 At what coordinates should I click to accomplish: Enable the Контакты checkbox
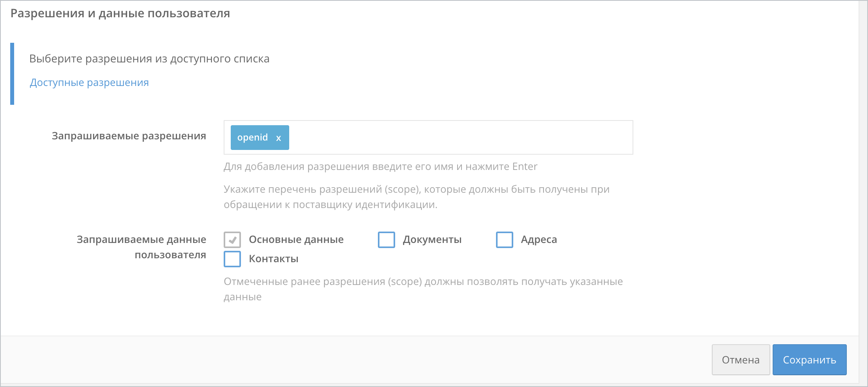(x=232, y=259)
